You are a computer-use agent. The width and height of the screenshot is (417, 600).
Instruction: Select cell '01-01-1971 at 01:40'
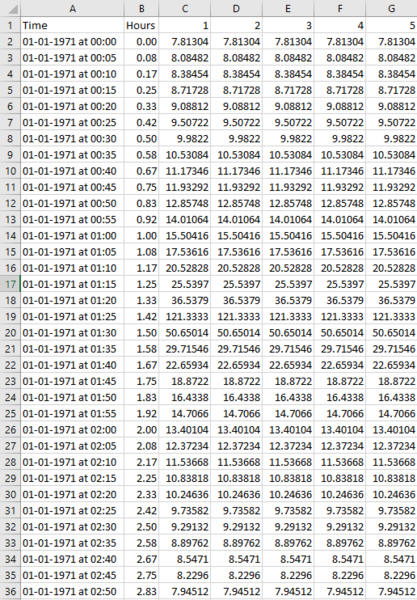(72, 365)
